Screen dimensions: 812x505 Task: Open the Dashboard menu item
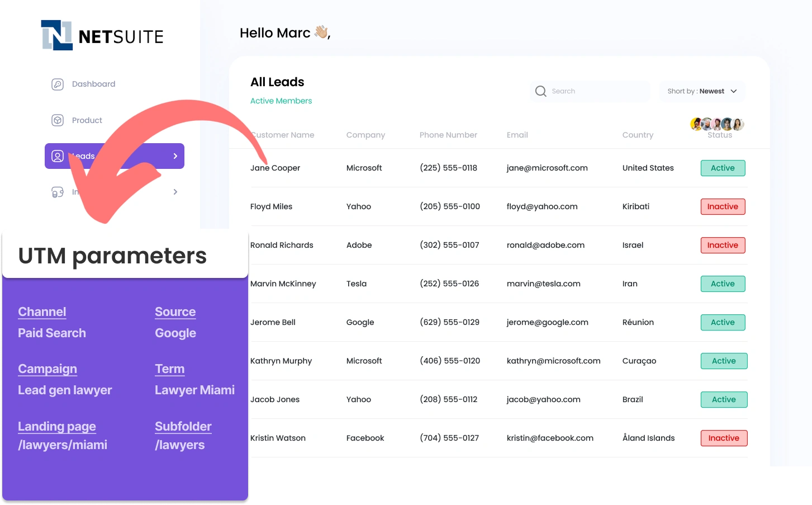pyautogui.click(x=93, y=84)
